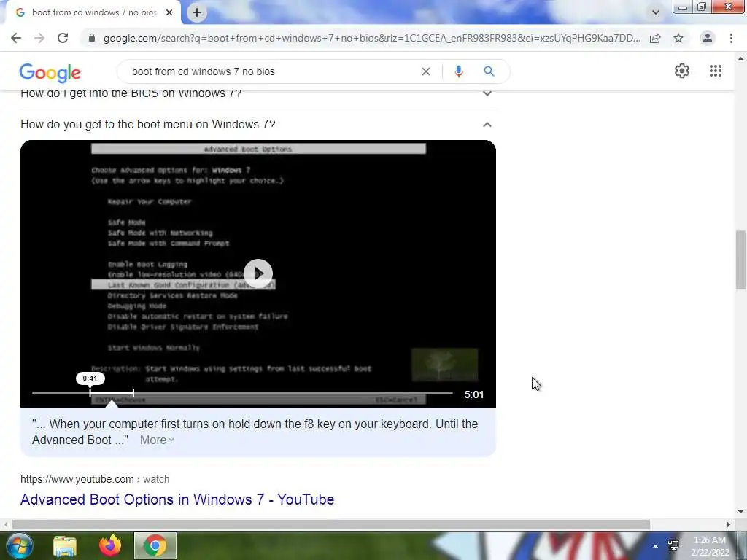Screen dimensions: 747x560
Task: Click the youtube.com watch URL text
Action: point(95,479)
